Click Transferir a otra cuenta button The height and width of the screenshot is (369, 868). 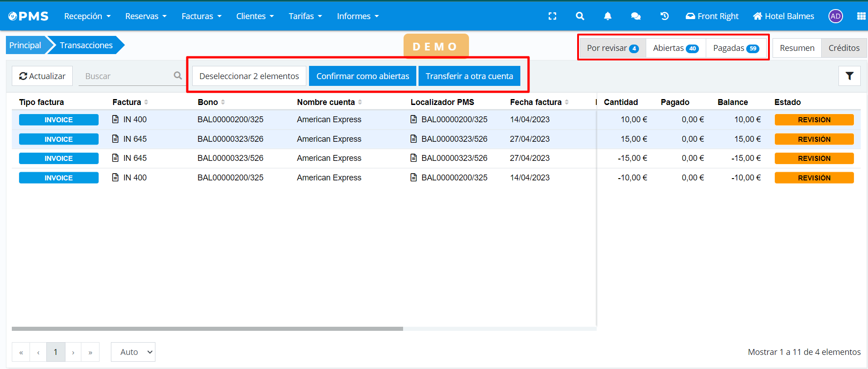click(x=469, y=76)
